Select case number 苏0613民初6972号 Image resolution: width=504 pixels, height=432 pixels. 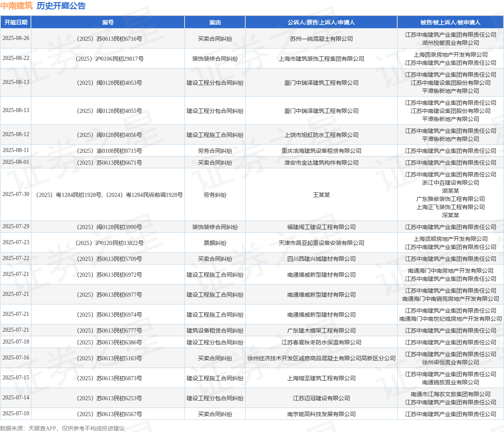tap(108, 275)
